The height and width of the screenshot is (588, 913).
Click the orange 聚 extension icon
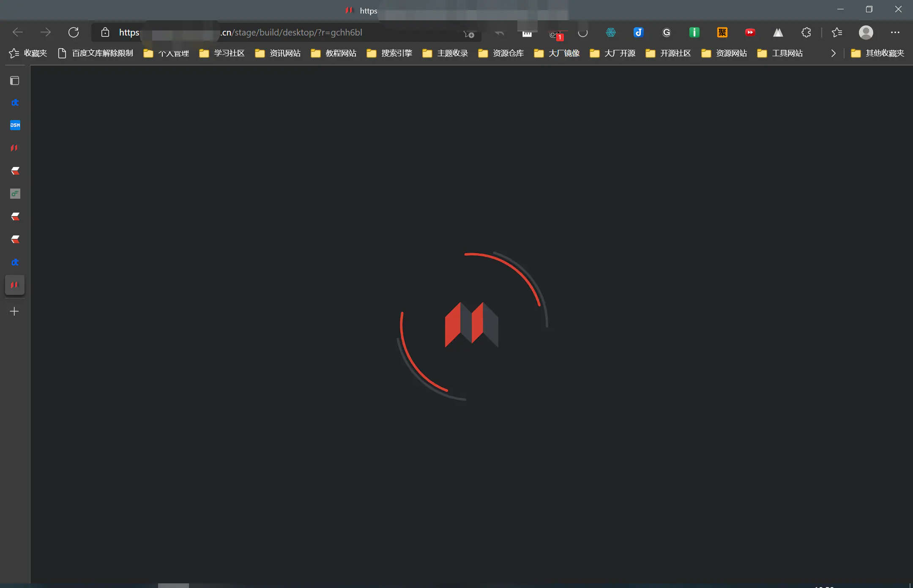coord(722,33)
